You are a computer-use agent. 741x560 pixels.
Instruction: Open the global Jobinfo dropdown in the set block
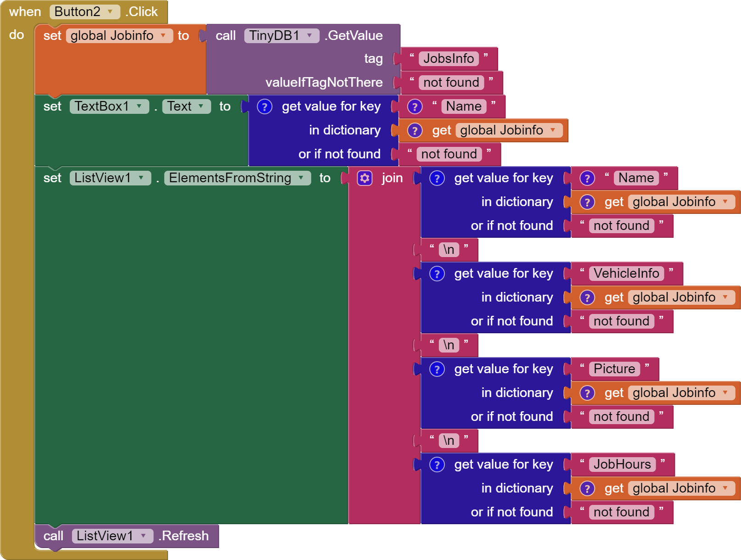(164, 35)
